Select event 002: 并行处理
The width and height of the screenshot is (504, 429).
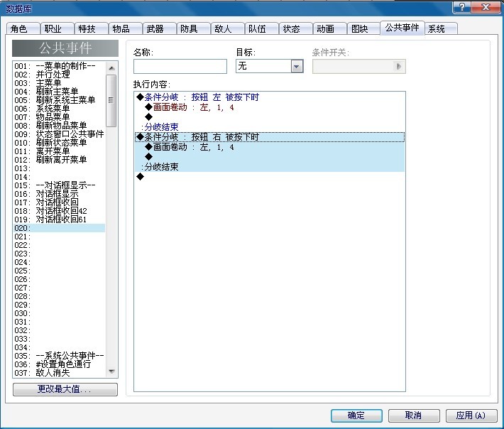click(x=59, y=75)
